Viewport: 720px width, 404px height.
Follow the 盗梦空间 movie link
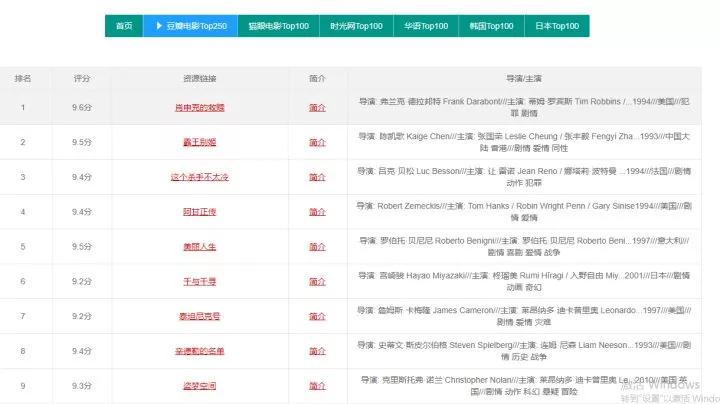pos(200,386)
